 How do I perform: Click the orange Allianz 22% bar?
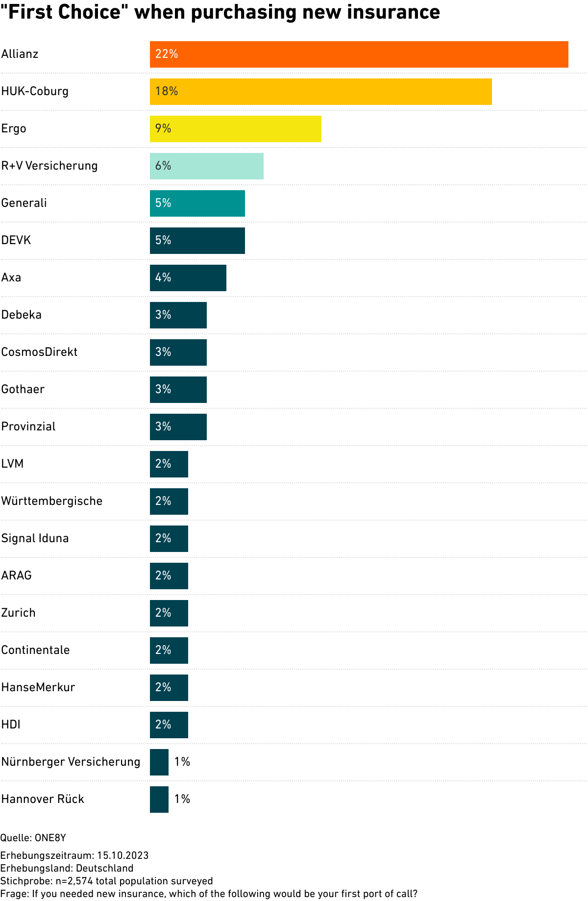pyautogui.click(x=359, y=54)
